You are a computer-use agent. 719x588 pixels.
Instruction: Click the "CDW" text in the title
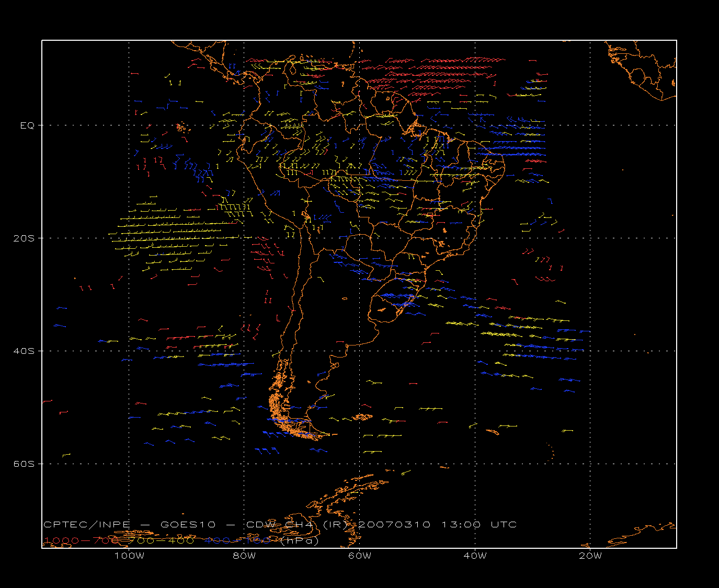[x=261, y=524]
